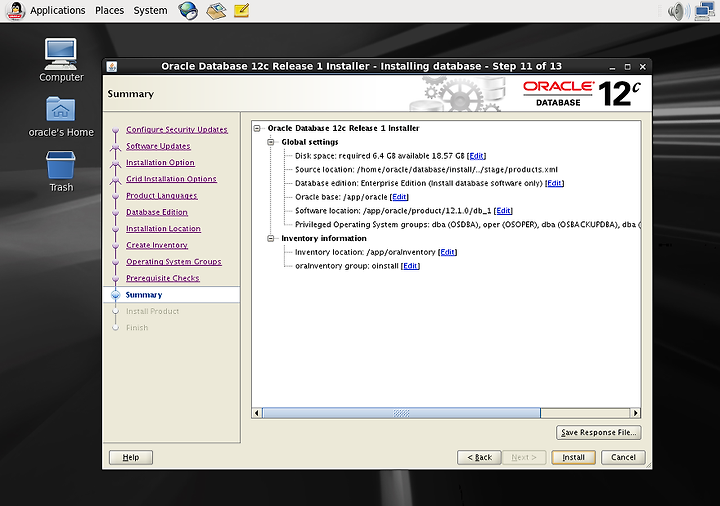Open the Trash desktop icon
This screenshot has height=506, width=720.
click(61, 171)
